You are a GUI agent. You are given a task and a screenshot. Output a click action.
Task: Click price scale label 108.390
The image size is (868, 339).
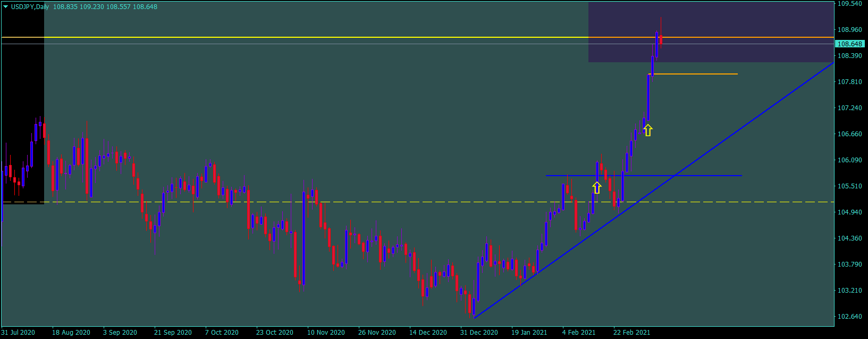click(850, 56)
